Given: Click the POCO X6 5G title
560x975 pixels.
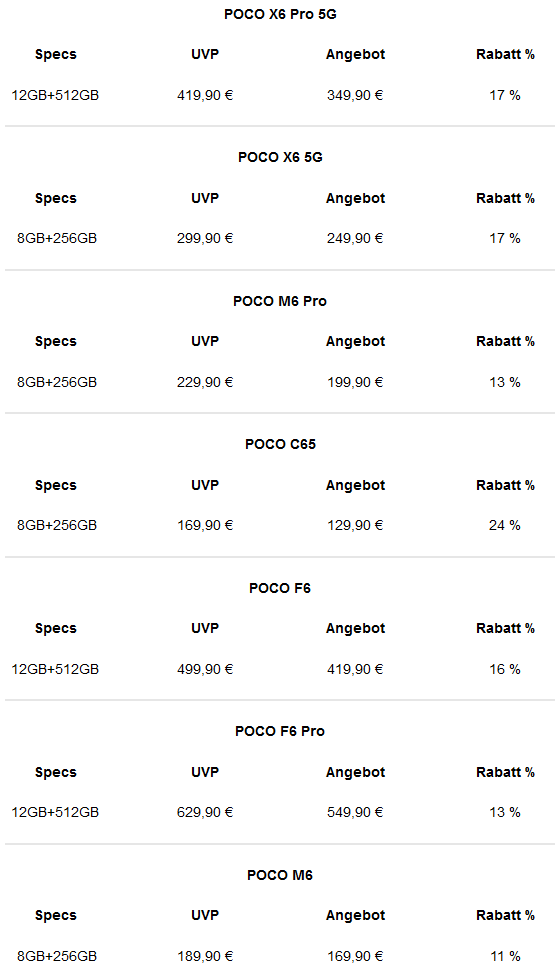Looking at the screenshot, I should (280, 157).
